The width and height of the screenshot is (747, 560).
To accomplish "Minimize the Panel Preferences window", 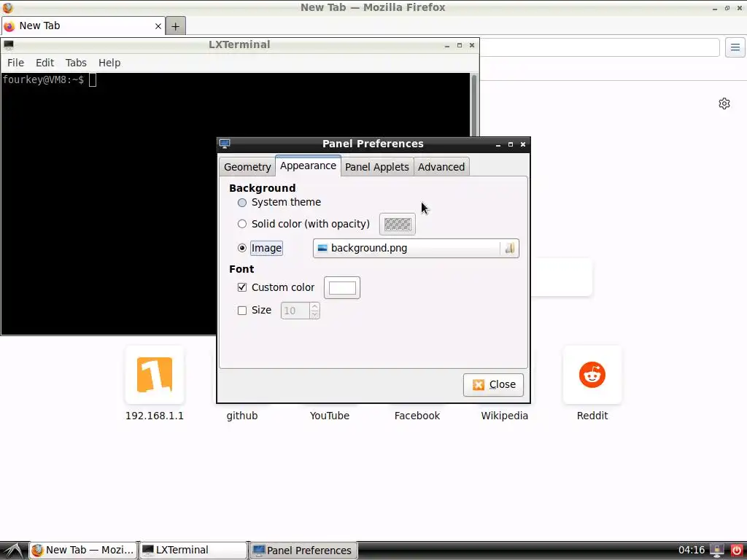I will tap(498, 144).
